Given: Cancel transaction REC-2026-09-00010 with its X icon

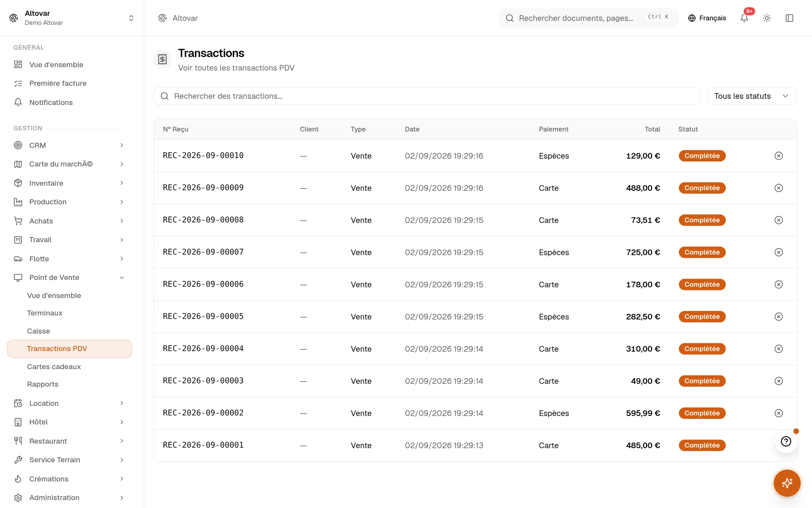Looking at the screenshot, I should click(x=778, y=156).
